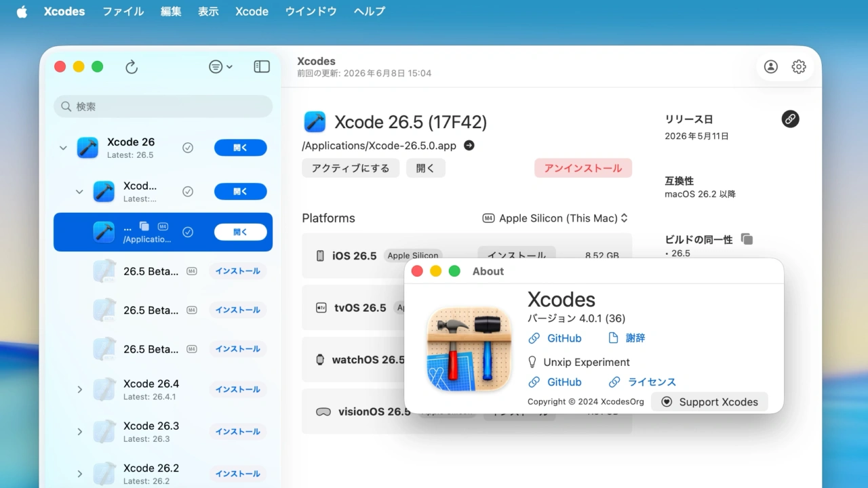Click the copy icon in selected sidebar row
Image resolution: width=868 pixels, height=488 pixels.
click(x=144, y=226)
